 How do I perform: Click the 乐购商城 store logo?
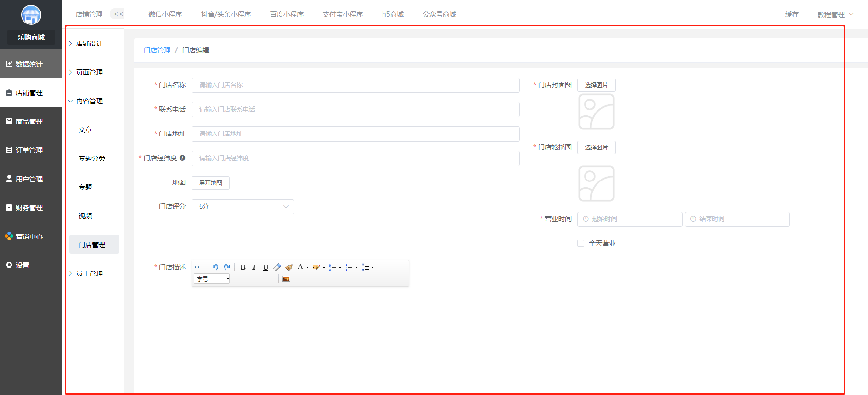[x=31, y=15]
